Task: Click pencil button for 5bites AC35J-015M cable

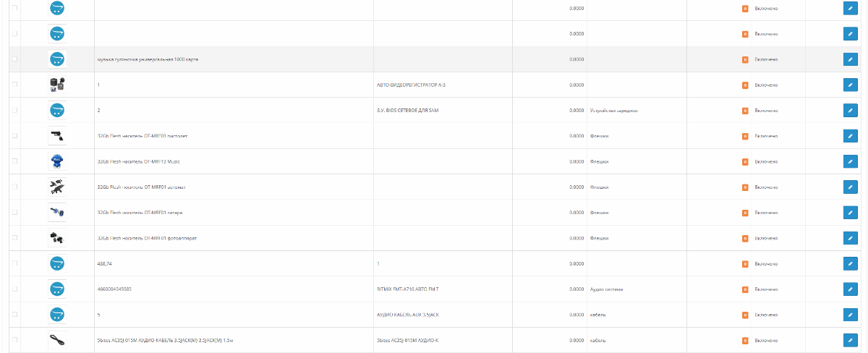Action: (x=850, y=340)
